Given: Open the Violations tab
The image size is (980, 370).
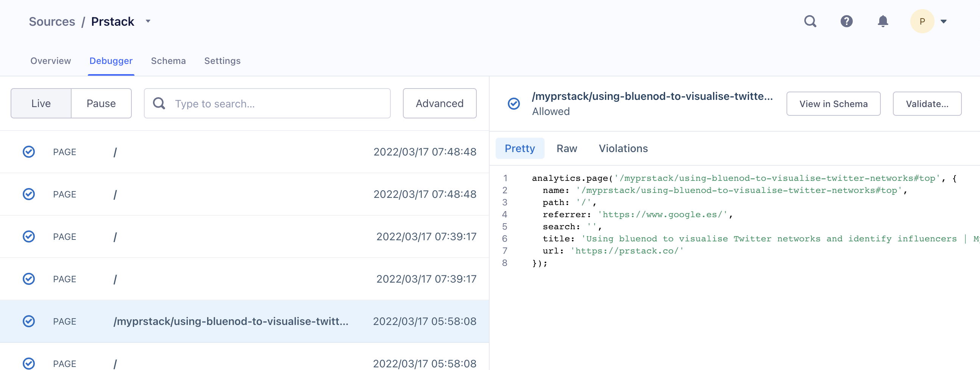Looking at the screenshot, I should pyautogui.click(x=623, y=148).
